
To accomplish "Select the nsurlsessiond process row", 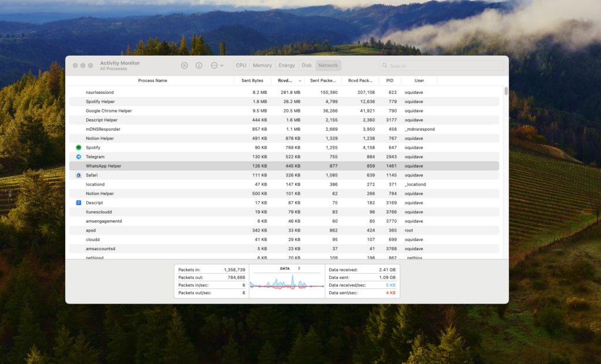I will (284, 92).
